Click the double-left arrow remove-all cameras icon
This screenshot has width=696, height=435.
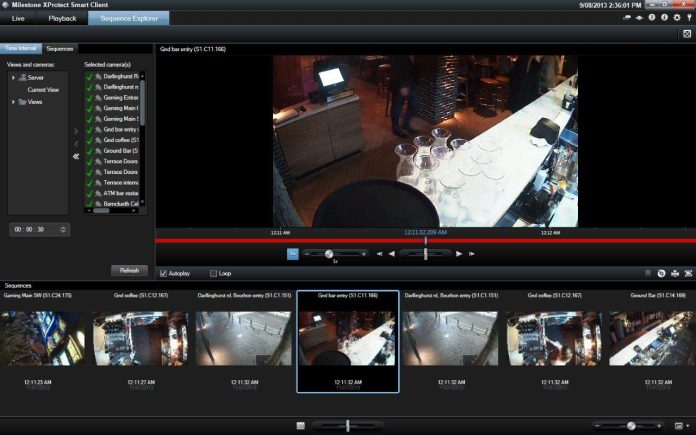(76, 156)
